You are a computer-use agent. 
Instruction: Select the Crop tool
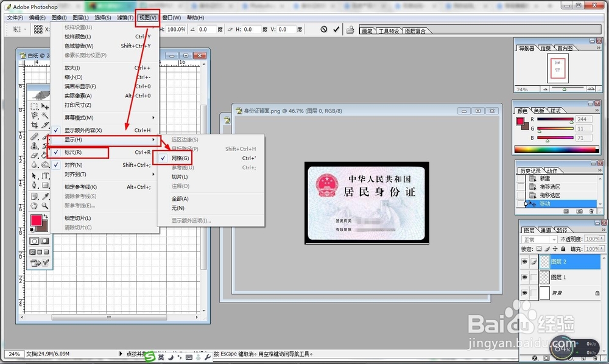(34, 125)
